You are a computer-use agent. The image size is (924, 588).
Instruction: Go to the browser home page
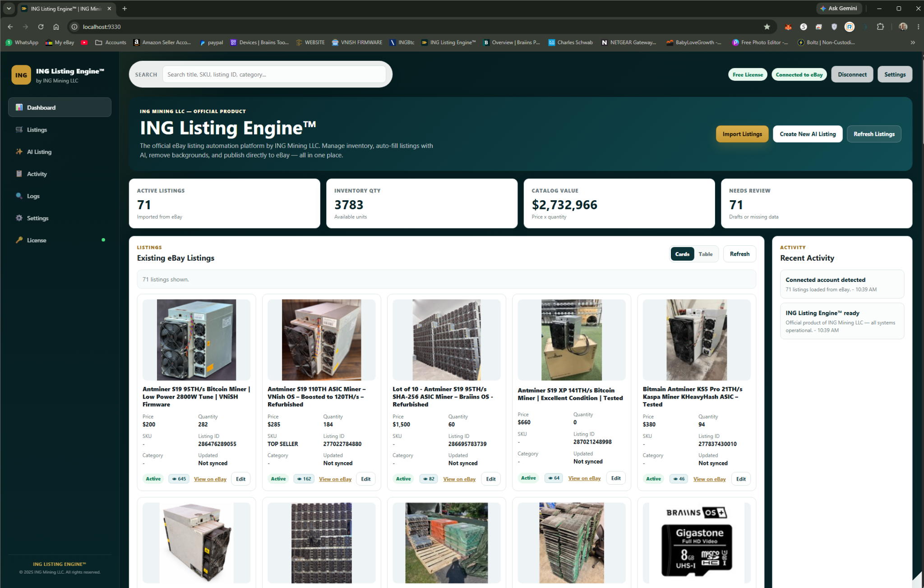(x=56, y=27)
